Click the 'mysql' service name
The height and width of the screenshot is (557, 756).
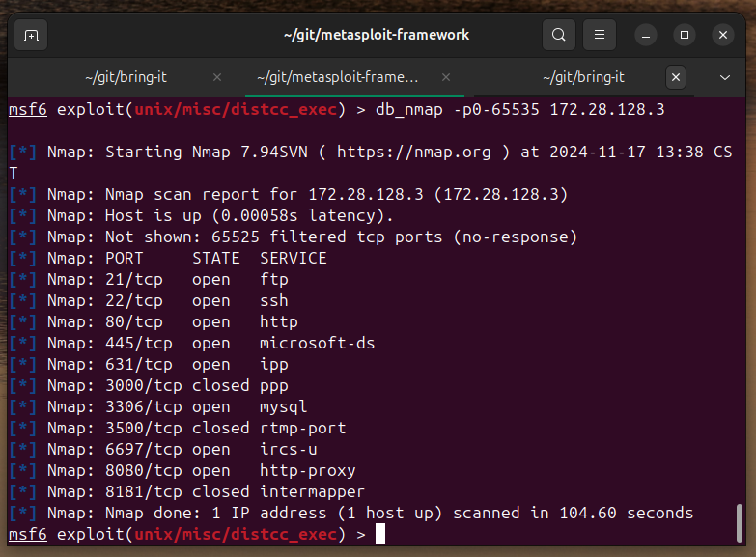click(284, 407)
